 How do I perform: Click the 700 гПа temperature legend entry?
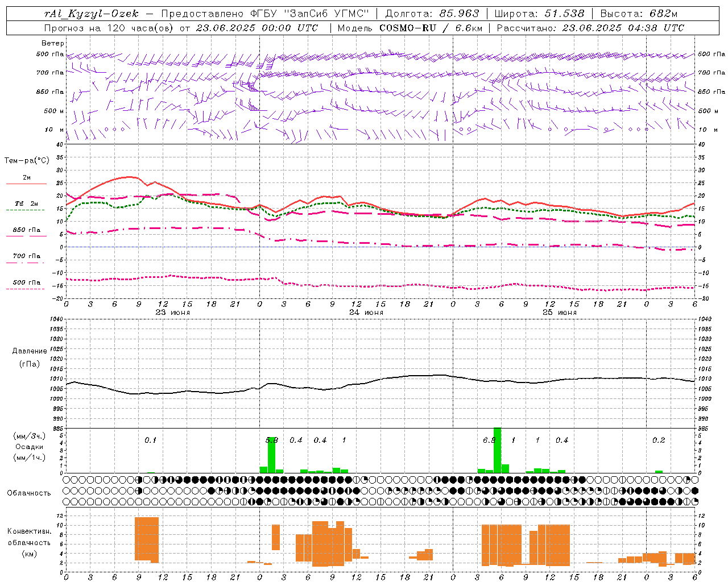pyautogui.click(x=27, y=256)
